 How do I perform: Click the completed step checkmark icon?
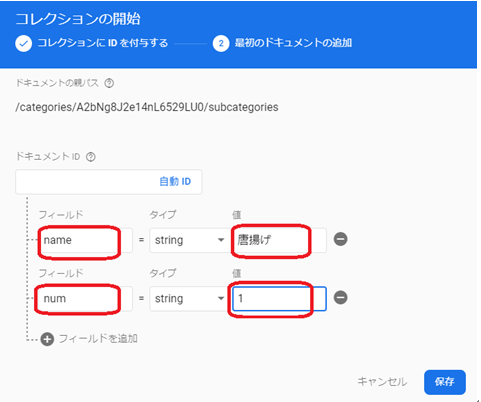[24, 43]
